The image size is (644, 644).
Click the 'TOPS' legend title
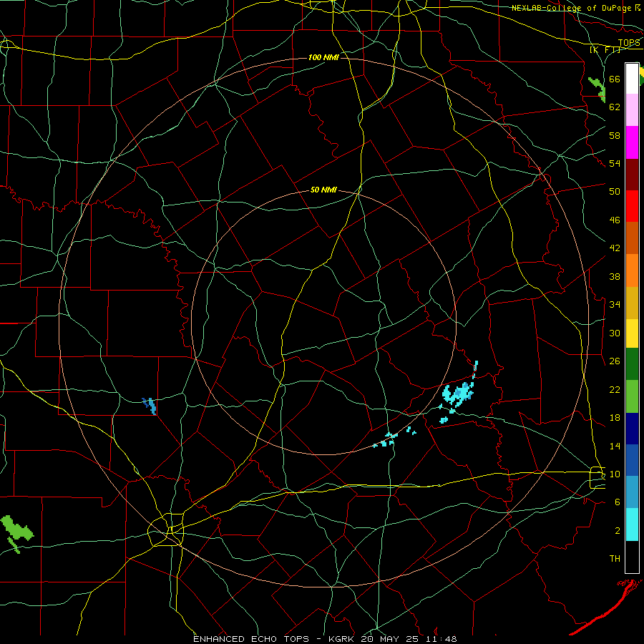click(x=629, y=43)
